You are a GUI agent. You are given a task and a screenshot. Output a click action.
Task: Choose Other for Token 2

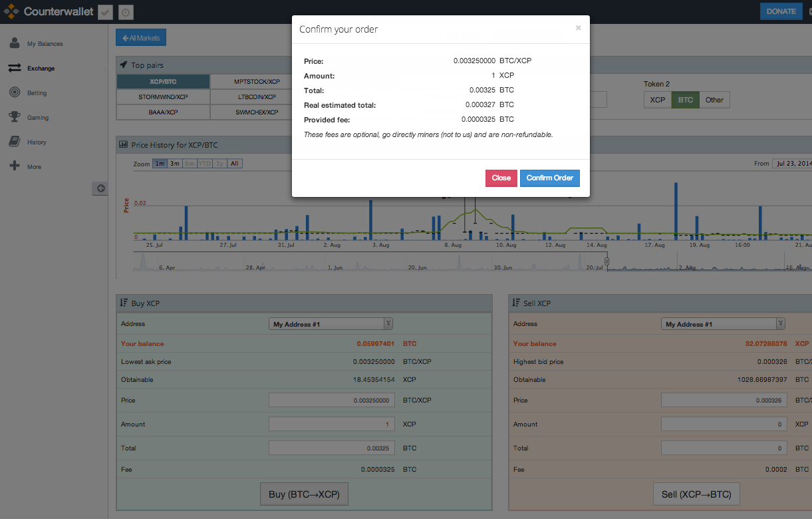(714, 100)
